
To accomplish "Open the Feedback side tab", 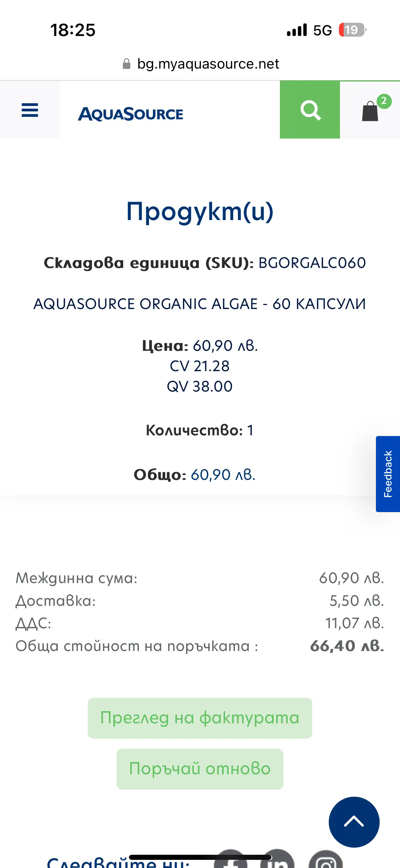I will pos(388,474).
